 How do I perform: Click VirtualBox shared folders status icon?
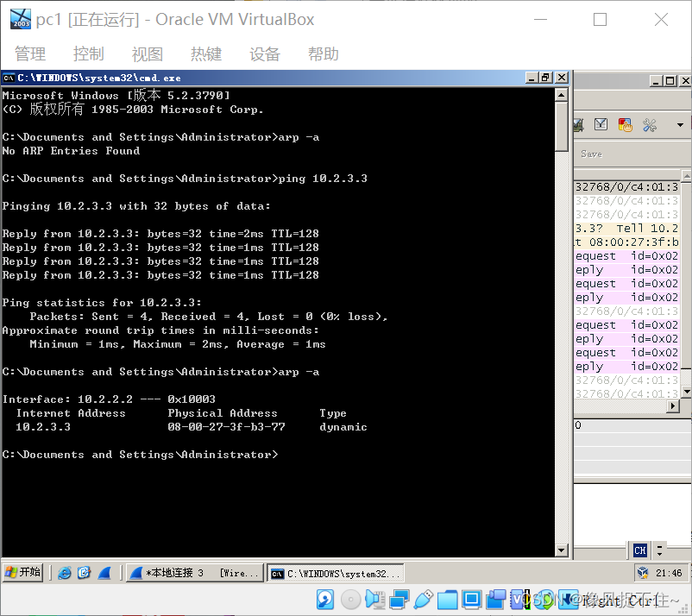pyautogui.click(x=447, y=600)
